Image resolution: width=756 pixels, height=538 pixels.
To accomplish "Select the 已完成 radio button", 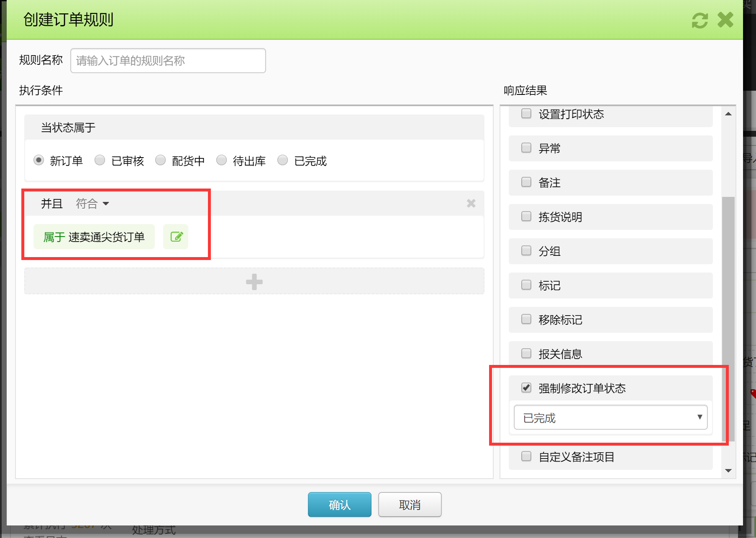I will (283, 160).
